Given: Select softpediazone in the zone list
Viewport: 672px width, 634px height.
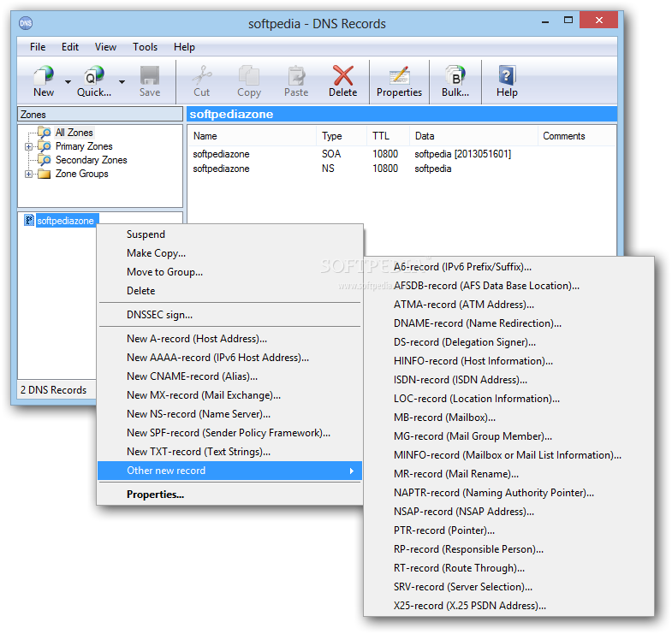Looking at the screenshot, I should [65, 221].
